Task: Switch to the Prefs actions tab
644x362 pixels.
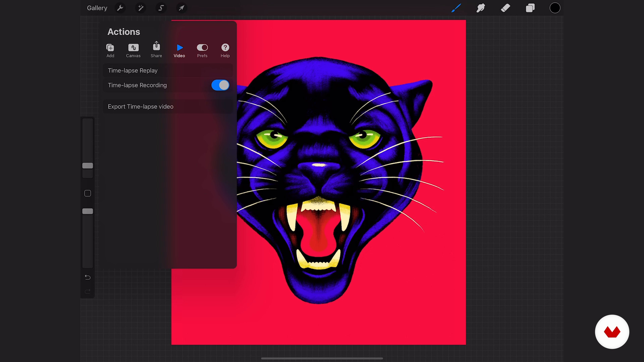Action: click(202, 51)
